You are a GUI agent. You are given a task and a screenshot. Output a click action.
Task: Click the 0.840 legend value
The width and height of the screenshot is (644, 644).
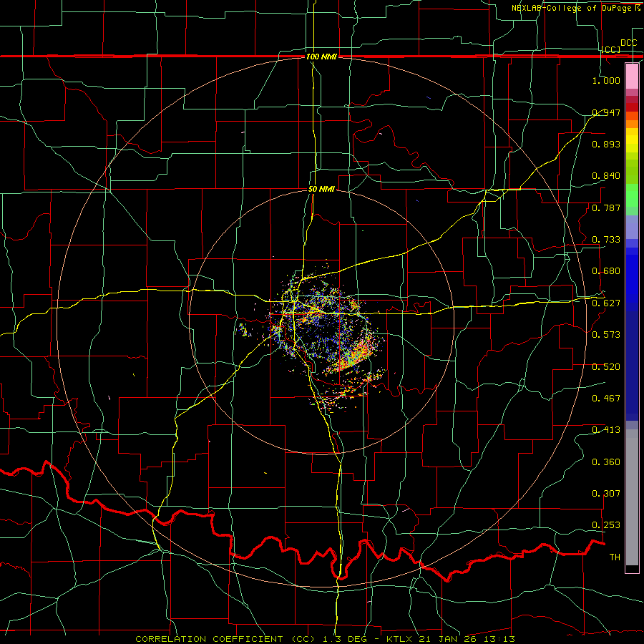[x=606, y=176]
